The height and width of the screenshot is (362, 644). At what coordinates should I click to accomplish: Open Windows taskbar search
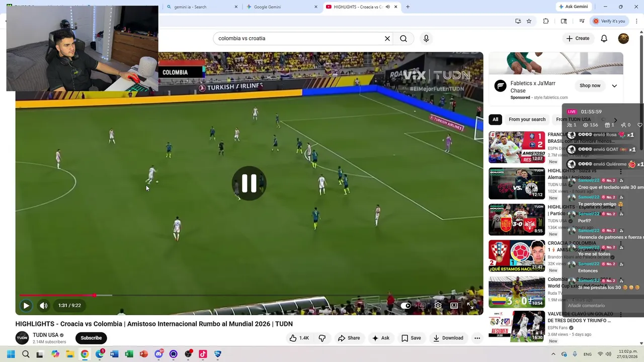click(x=26, y=354)
